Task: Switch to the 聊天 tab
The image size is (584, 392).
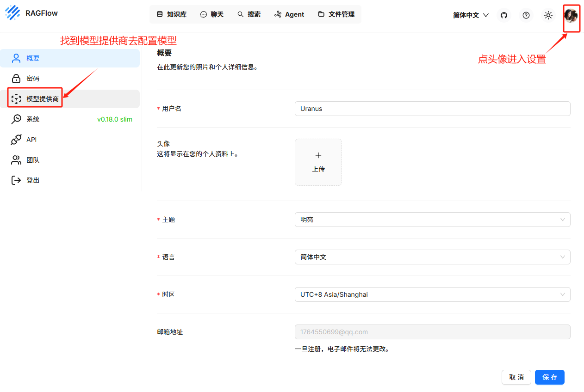Action: click(212, 14)
